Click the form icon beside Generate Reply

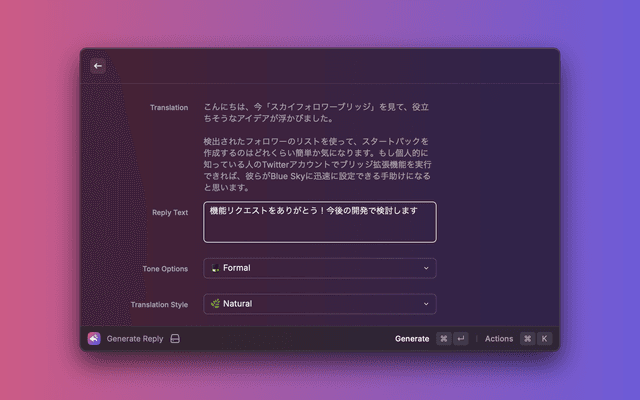(175, 339)
